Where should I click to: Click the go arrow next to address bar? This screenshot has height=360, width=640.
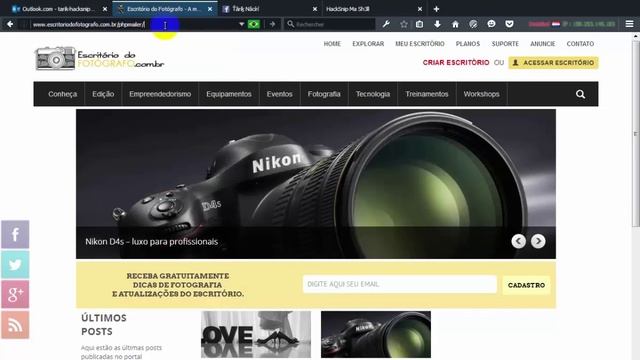(272, 24)
